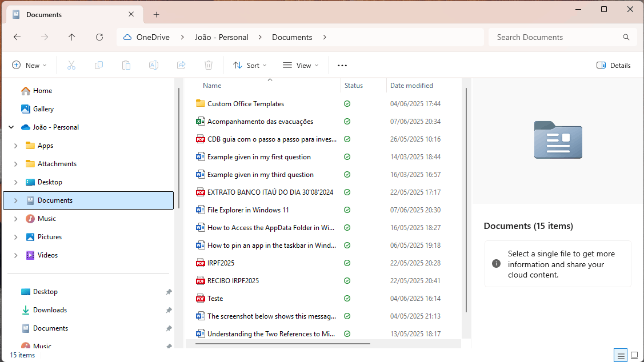Open the See more ellipsis menu
Viewport: 644px width, 362px height.
342,65
